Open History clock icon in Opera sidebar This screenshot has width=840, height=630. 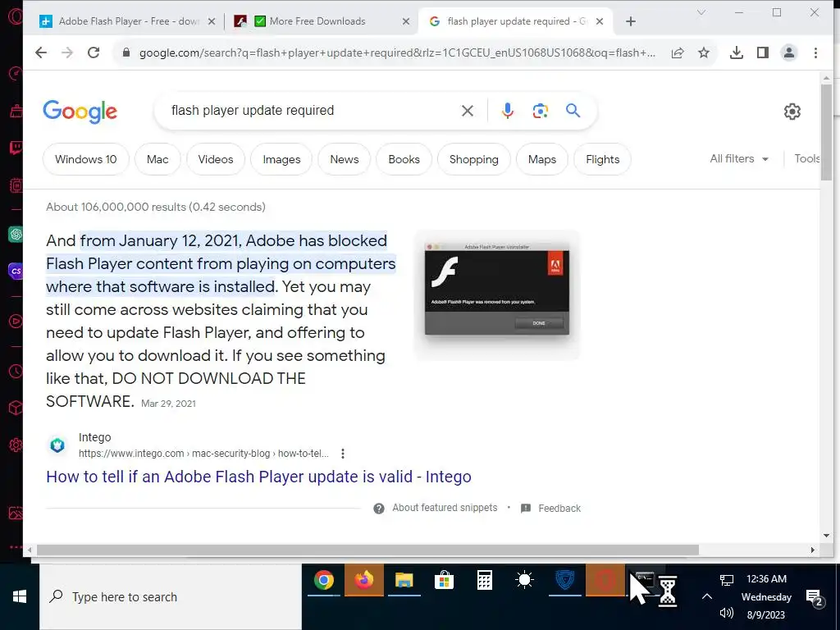[16, 371]
